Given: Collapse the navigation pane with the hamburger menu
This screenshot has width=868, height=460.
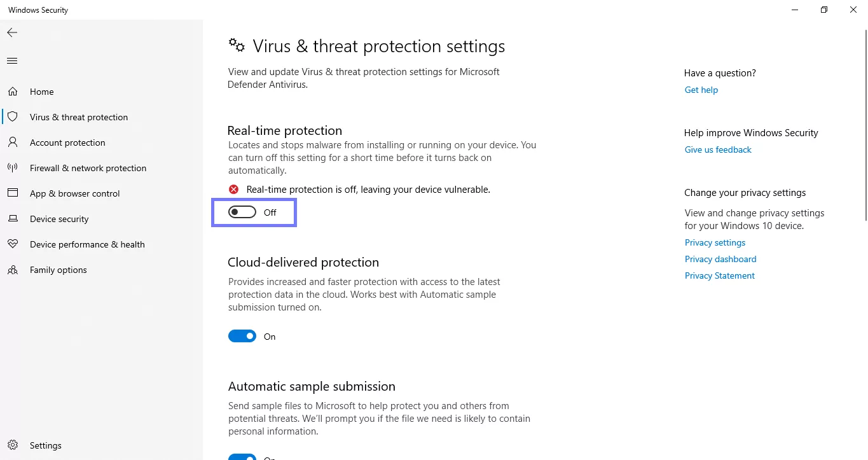Looking at the screenshot, I should coord(11,60).
